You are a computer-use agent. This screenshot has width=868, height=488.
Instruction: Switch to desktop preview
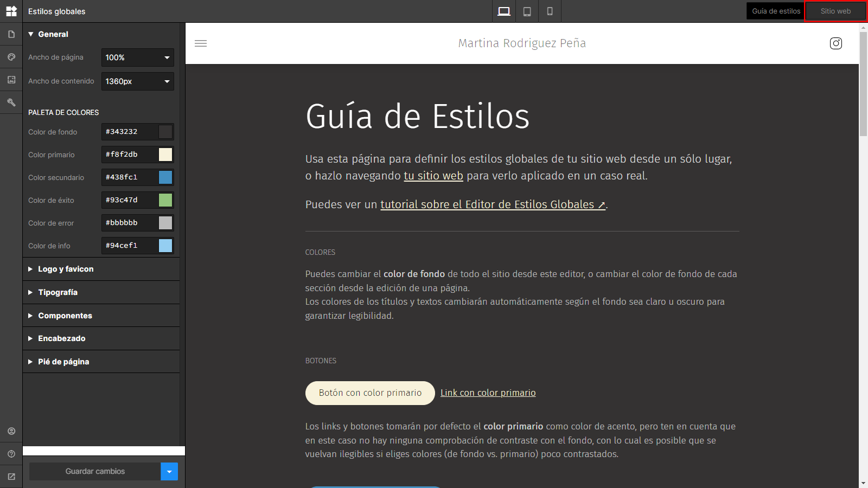coord(504,11)
